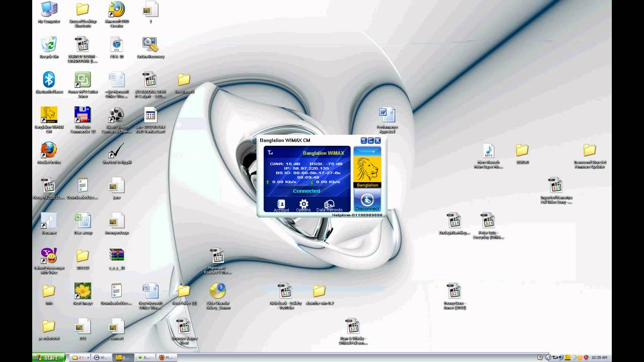The height and width of the screenshot is (362, 644).
Task: Open Account in Banglalion WiMAX CM
Action: click(281, 206)
